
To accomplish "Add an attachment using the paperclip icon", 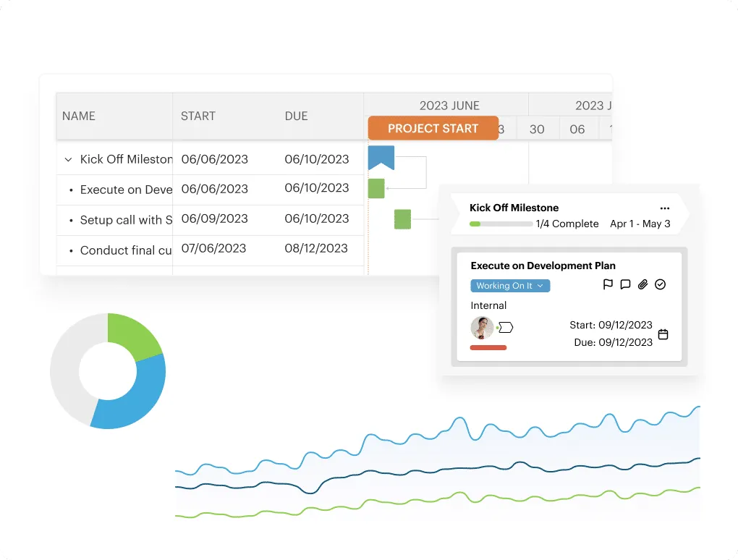I will coord(642,284).
